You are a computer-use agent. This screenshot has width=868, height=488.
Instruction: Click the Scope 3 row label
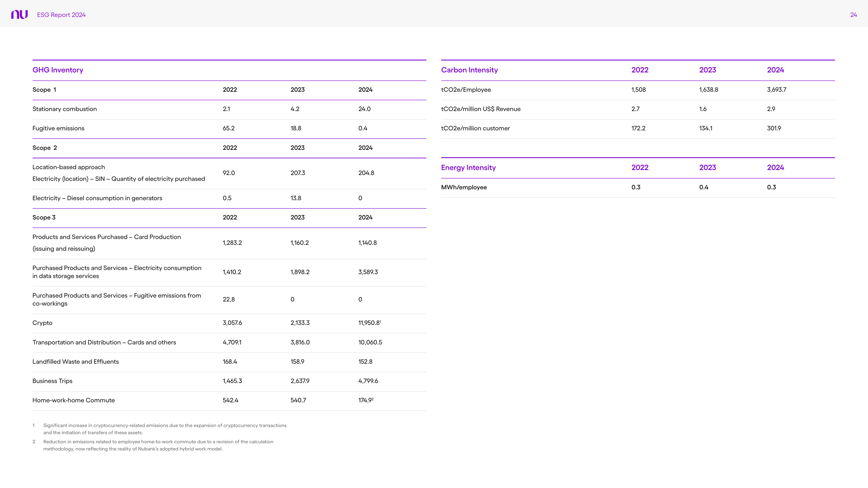(44, 218)
